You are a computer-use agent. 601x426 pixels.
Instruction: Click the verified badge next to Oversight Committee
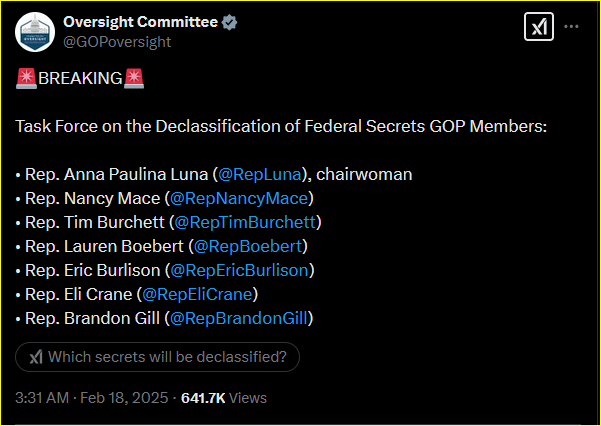[x=230, y=23]
